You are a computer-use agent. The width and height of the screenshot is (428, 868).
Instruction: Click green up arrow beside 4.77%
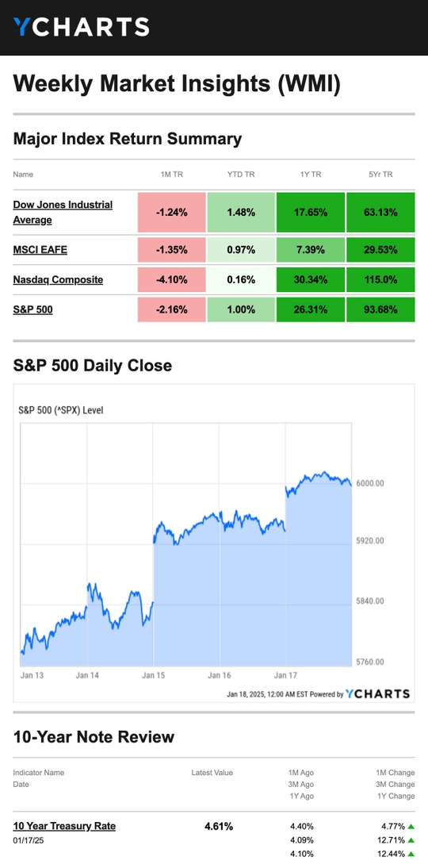point(411,827)
